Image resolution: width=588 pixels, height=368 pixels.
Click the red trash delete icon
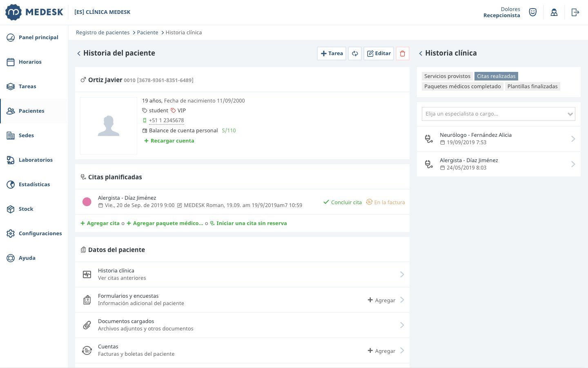click(x=402, y=54)
